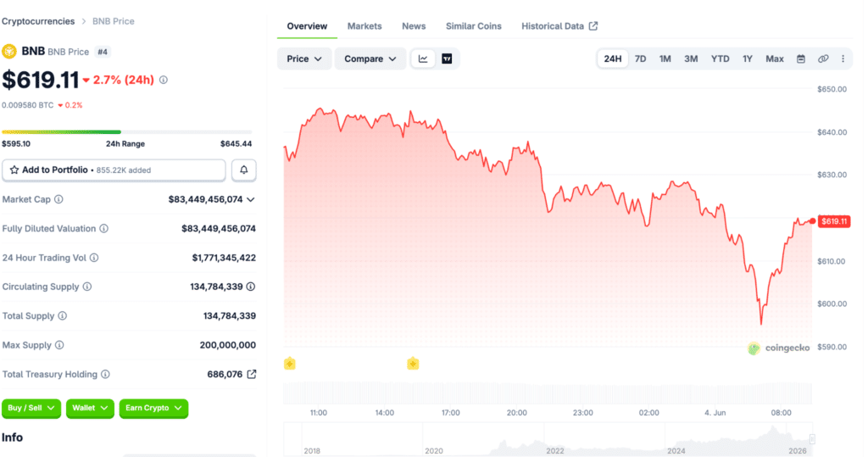
Task: Expand the Market Cap chevron
Action: 251,199
